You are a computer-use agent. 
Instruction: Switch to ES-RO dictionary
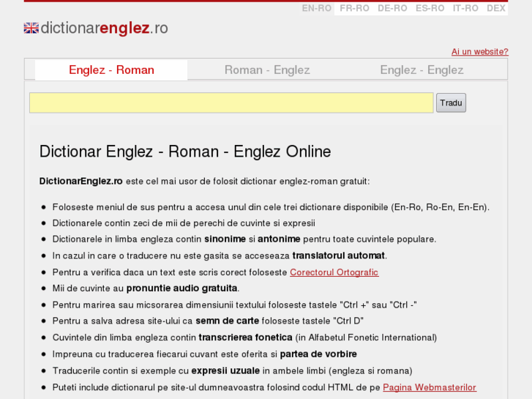430,8
